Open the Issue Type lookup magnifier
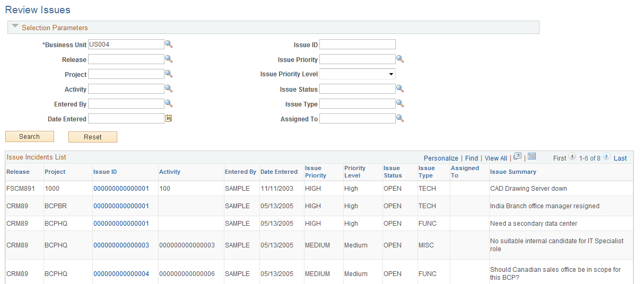Image resolution: width=644 pixels, height=284 pixels. click(400, 104)
